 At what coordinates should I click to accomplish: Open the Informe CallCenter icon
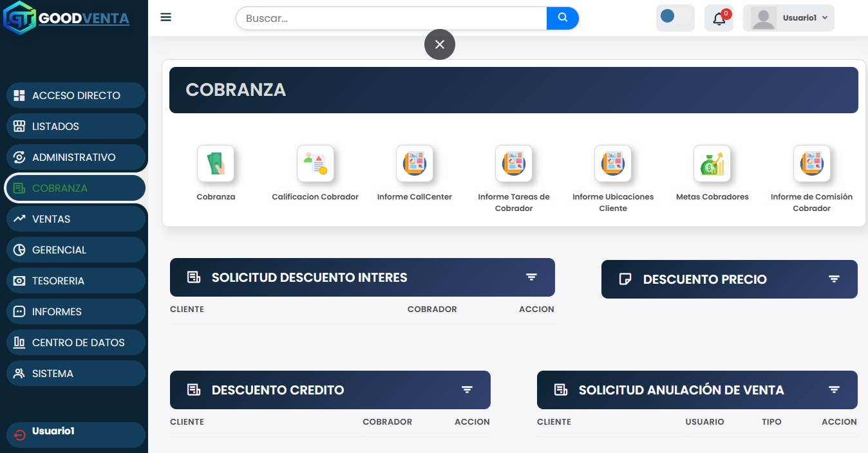415,163
